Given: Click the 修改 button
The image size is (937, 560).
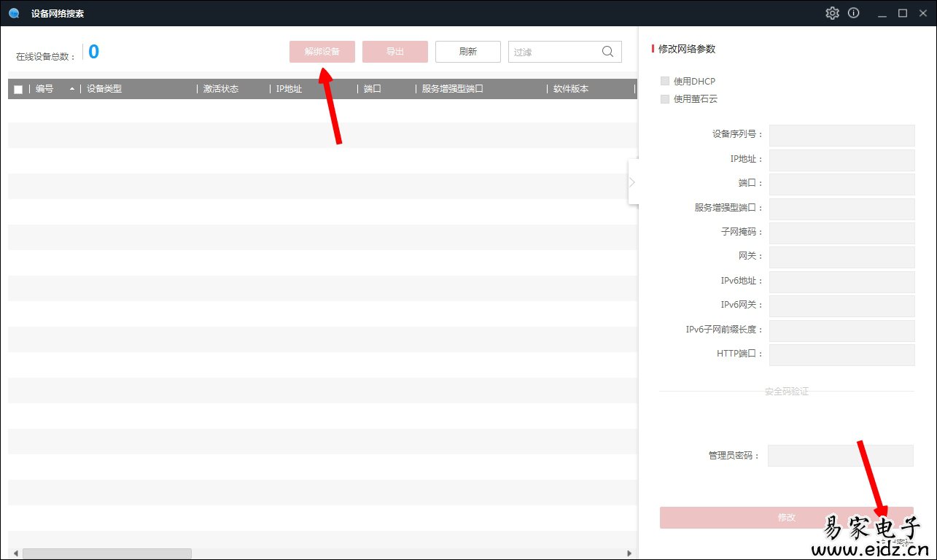Looking at the screenshot, I should tap(787, 518).
